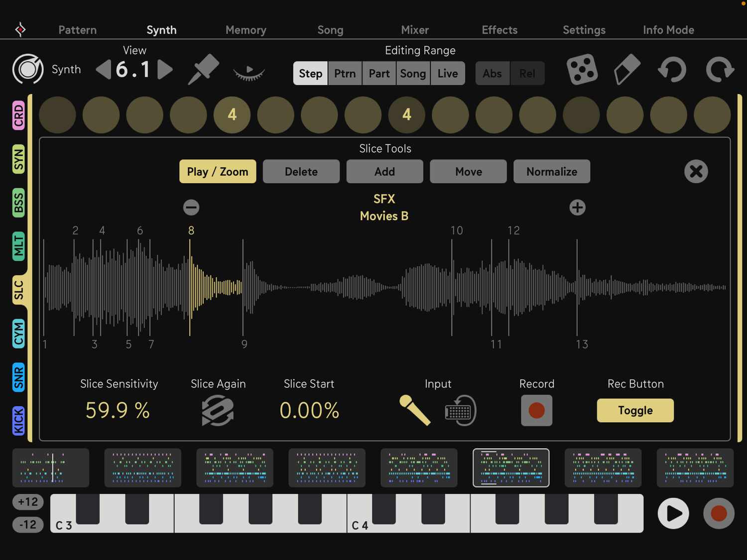Zoom into the waveform with the plus icon
Image resolution: width=747 pixels, height=560 pixels.
click(x=577, y=207)
